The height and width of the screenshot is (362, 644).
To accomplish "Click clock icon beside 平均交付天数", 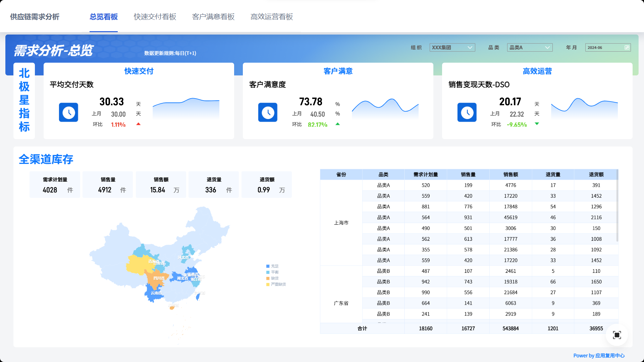I will [68, 112].
